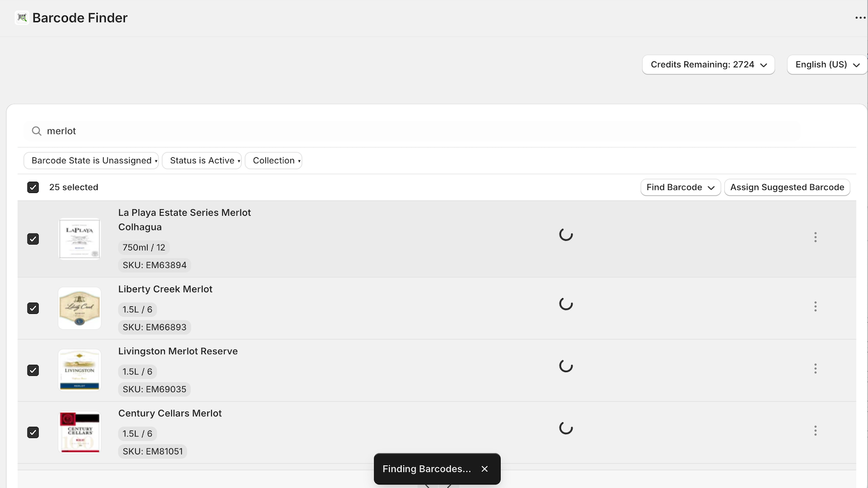The width and height of the screenshot is (868, 488).
Task: Click the 1.5L / 6 tag for Liberty Creek
Action: click(137, 310)
